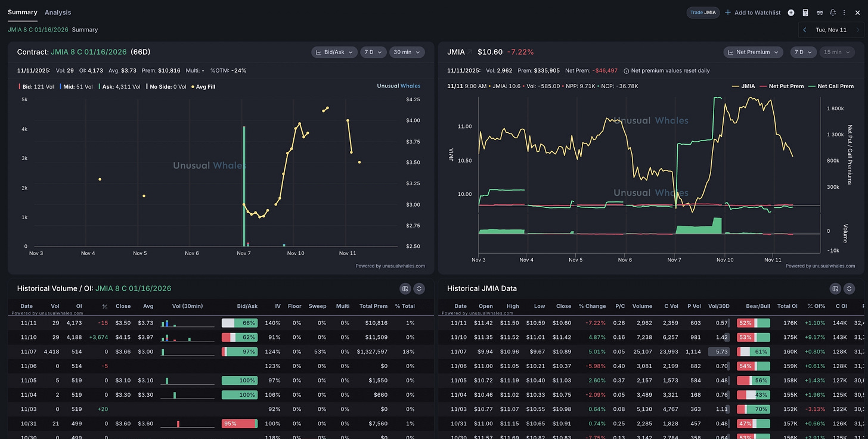
Task: Click the green JMIA 8 C 01/16/2026 contract title
Action: pyautogui.click(x=89, y=52)
